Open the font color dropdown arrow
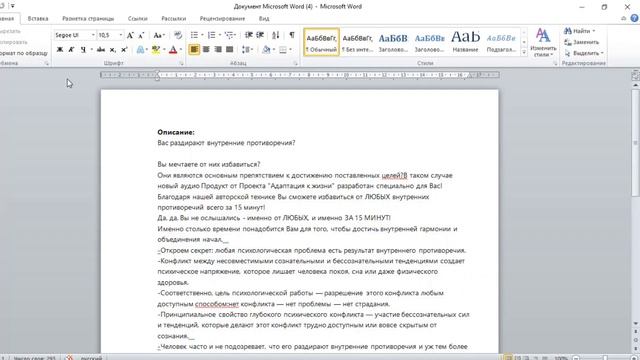Image resolution: width=640 pixels, height=360 pixels. point(181,49)
